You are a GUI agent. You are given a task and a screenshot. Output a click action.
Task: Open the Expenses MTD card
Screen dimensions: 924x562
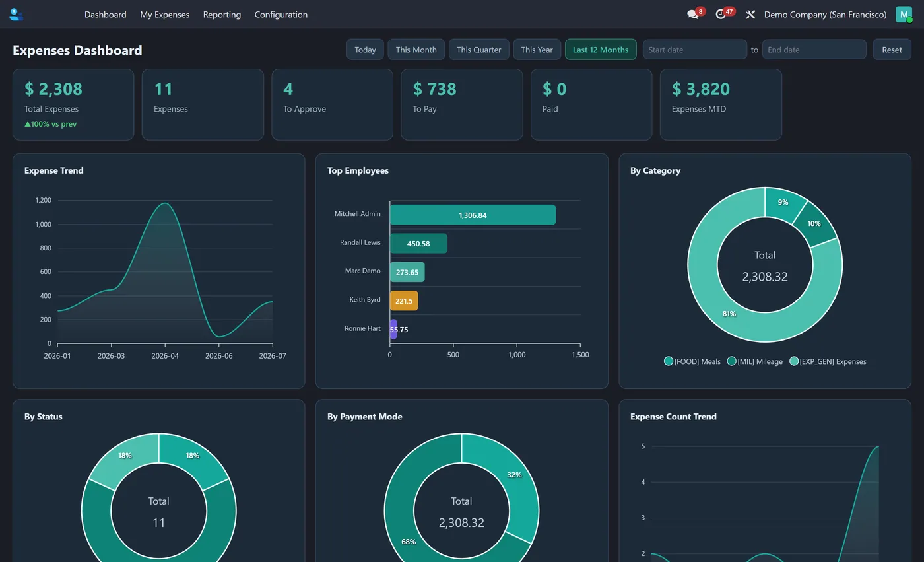click(721, 104)
